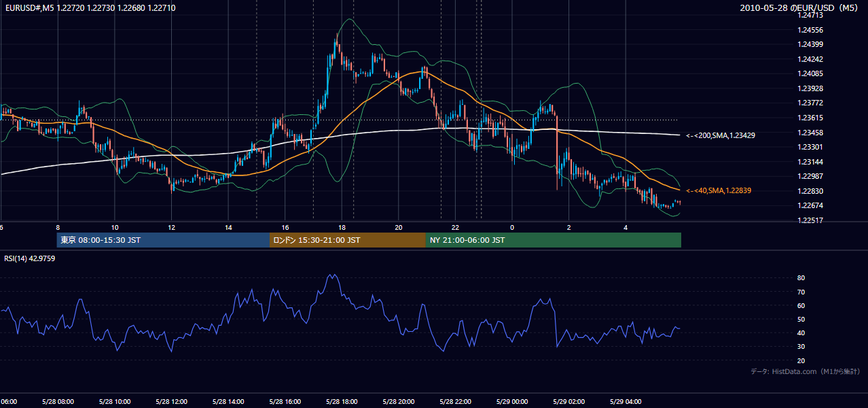
Task: Click the 5/29 02:00 time axis label
Action: pyautogui.click(x=569, y=401)
